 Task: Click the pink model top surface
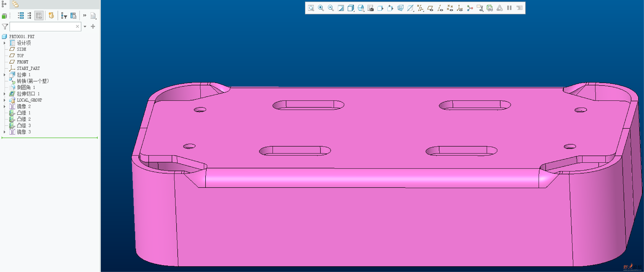[375, 127]
